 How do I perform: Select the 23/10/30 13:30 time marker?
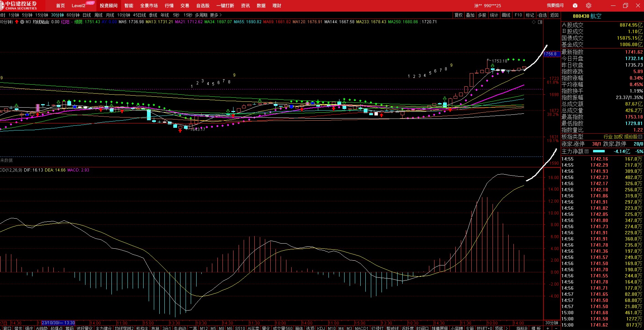(58, 323)
